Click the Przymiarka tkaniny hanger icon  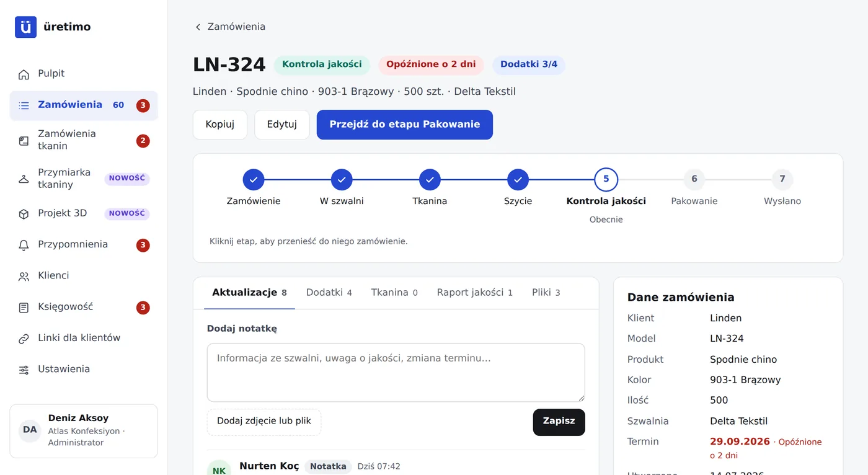tap(24, 179)
